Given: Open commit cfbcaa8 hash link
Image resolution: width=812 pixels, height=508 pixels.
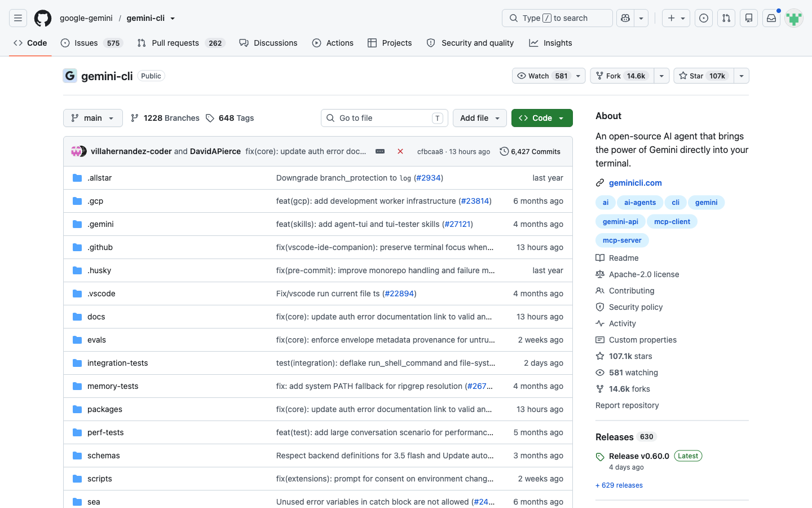Looking at the screenshot, I should coord(430,151).
